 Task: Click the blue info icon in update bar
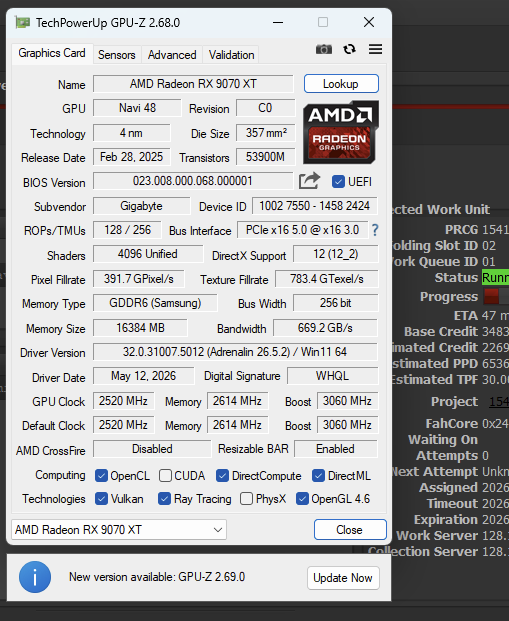pos(35,577)
